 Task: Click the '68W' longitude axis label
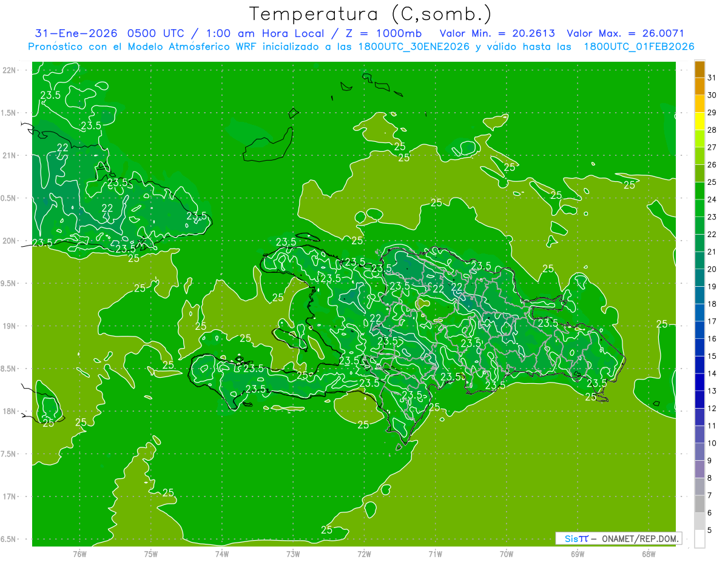click(x=649, y=554)
